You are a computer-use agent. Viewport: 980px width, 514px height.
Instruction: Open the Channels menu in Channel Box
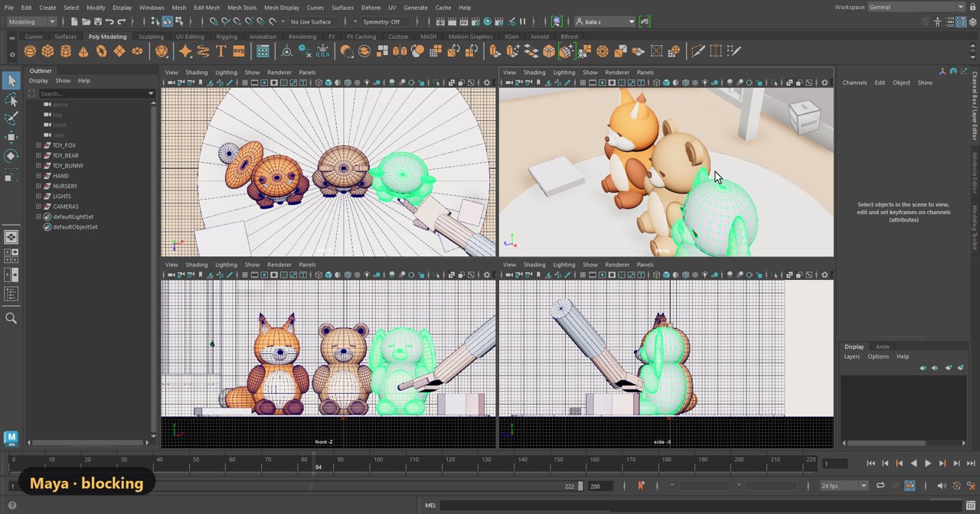pyautogui.click(x=854, y=83)
